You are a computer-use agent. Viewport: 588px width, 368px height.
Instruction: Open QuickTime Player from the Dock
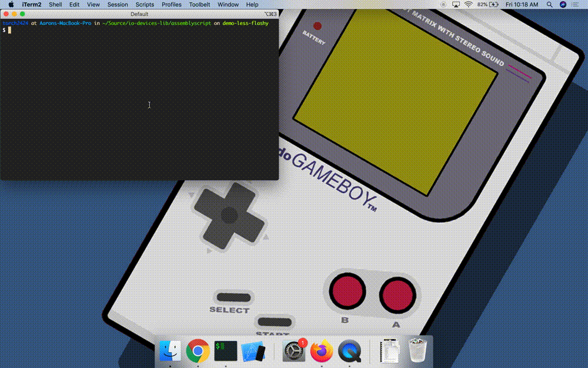(x=349, y=351)
